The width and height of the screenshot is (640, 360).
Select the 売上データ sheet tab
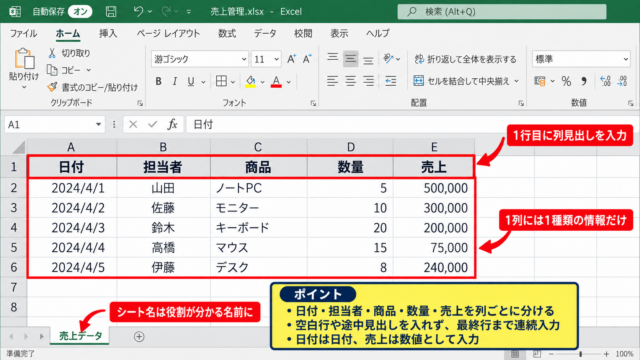click(x=80, y=336)
